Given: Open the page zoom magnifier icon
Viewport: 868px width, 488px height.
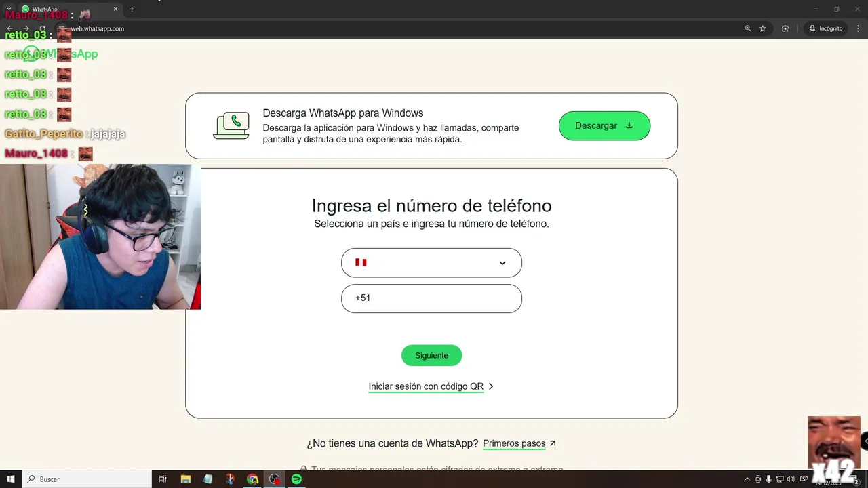Looking at the screenshot, I should 748,28.
